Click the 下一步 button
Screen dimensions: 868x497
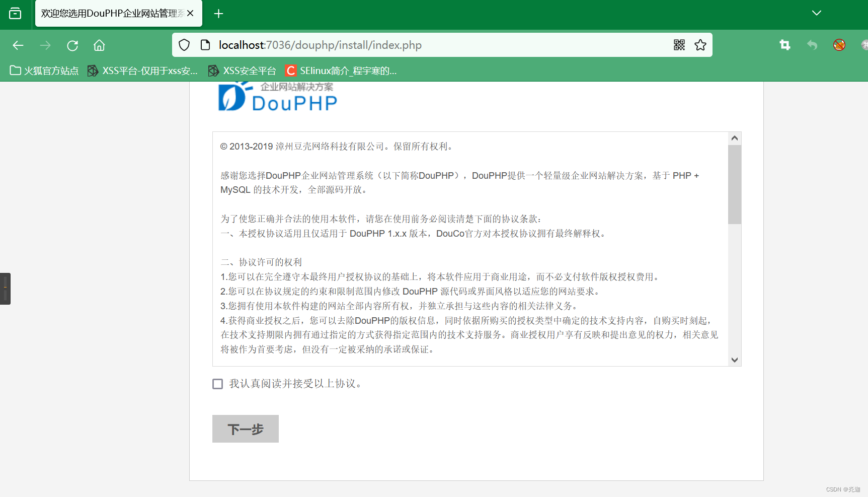tap(245, 429)
